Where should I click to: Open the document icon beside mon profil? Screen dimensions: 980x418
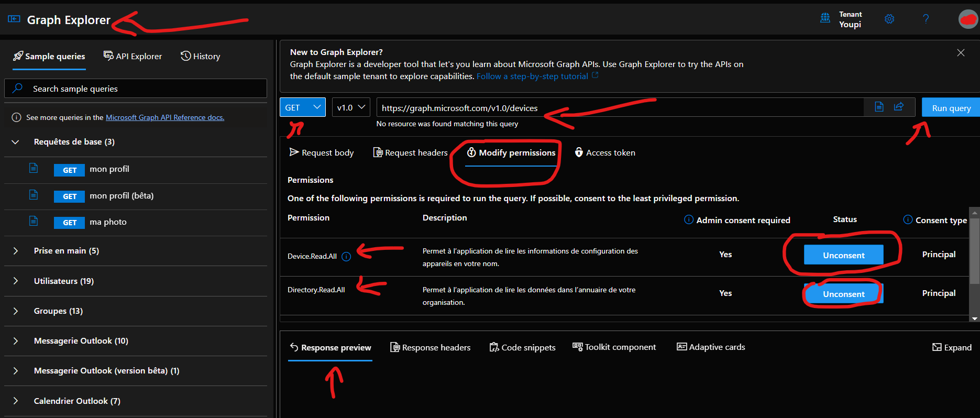[x=34, y=168]
